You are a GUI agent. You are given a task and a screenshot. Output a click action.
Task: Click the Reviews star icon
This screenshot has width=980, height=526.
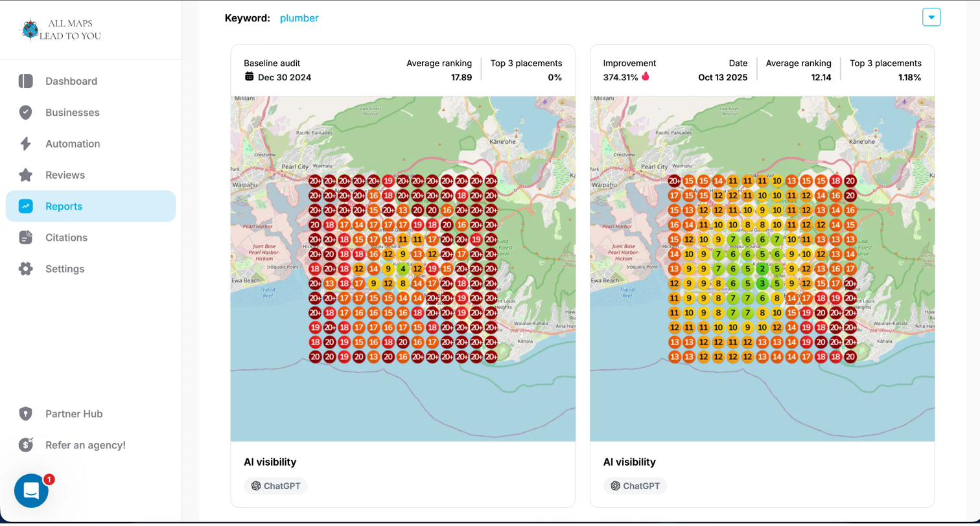point(26,175)
